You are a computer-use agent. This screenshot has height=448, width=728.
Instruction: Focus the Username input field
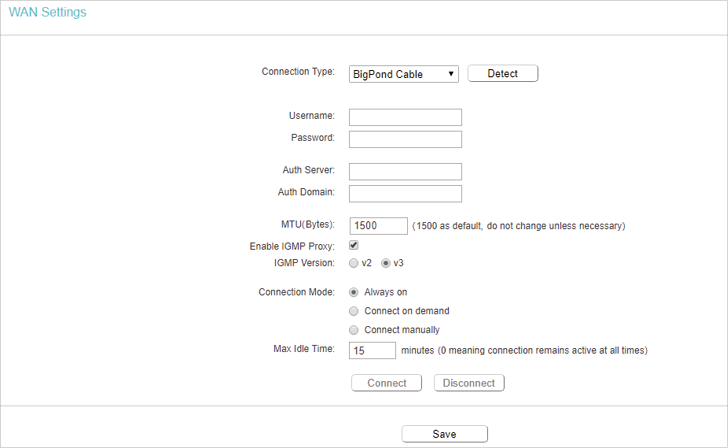pos(405,117)
